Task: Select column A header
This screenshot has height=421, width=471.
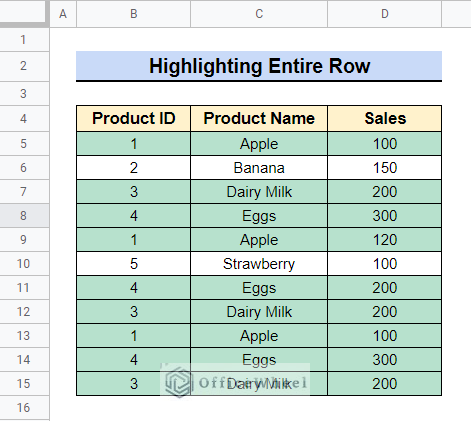Action: pyautogui.click(x=63, y=14)
